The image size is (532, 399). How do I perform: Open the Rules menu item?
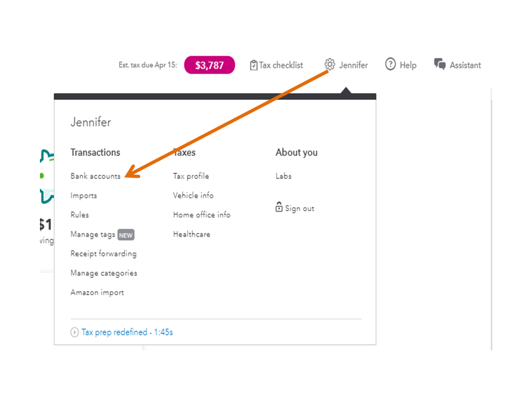(80, 215)
